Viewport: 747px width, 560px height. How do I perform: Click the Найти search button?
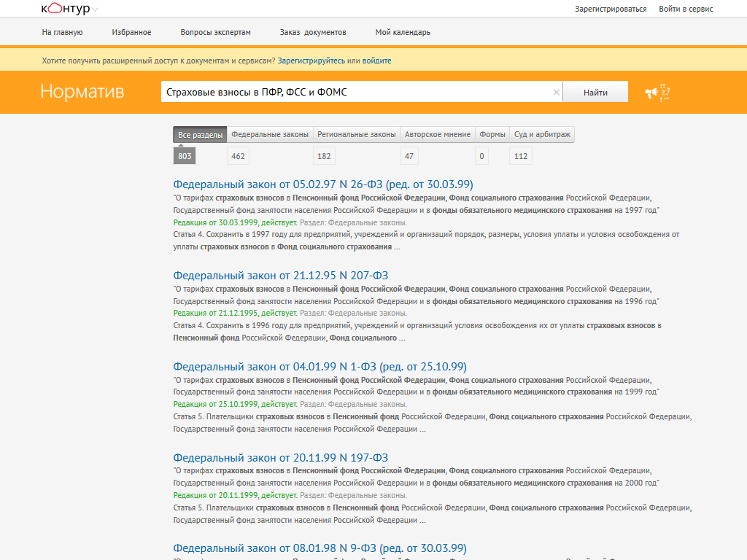[x=595, y=93]
